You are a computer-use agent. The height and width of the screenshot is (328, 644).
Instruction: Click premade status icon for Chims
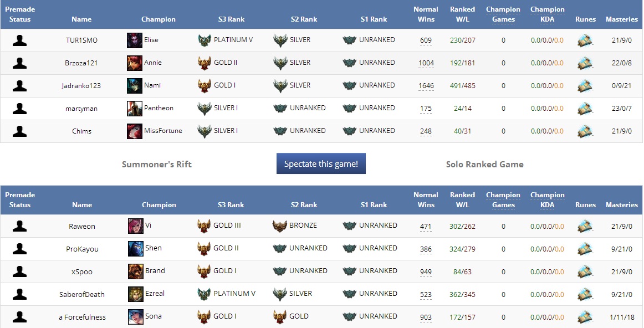(x=20, y=131)
